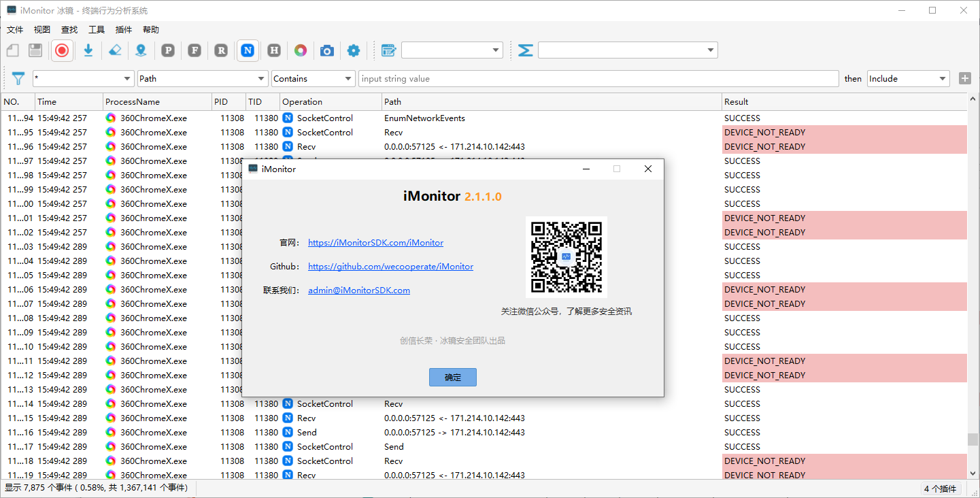This screenshot has width=980, height=498.
Task: Click the N network icon in row 11...96
Action: tap(288, 147)
